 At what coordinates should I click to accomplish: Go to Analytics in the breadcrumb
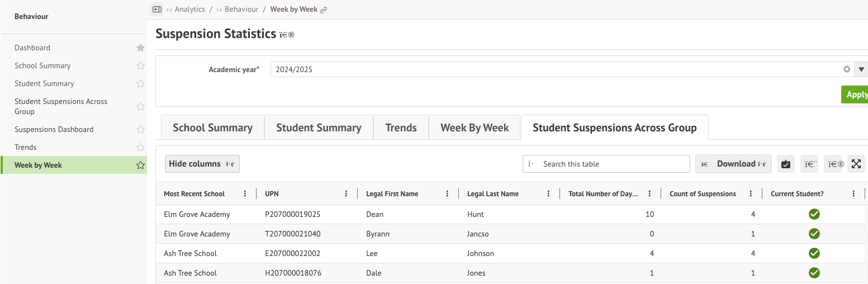click(189, 10)
